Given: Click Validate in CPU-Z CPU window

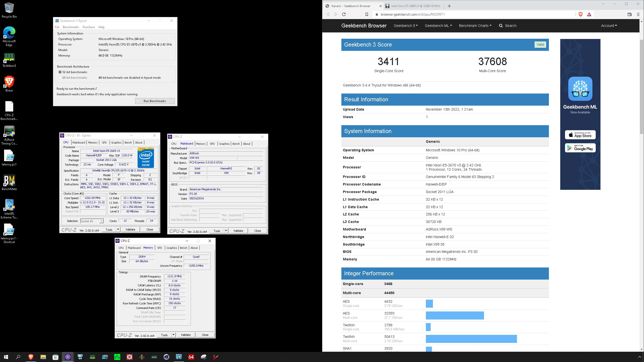Looking at the screenshot, I should click(130, 230).
